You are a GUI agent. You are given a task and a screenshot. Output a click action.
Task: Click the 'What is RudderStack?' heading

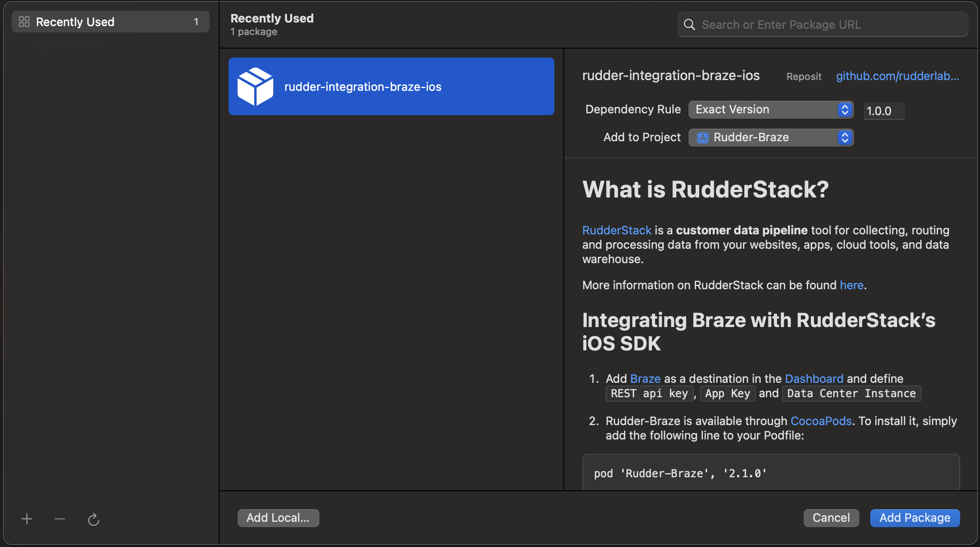tap(705, 189)
